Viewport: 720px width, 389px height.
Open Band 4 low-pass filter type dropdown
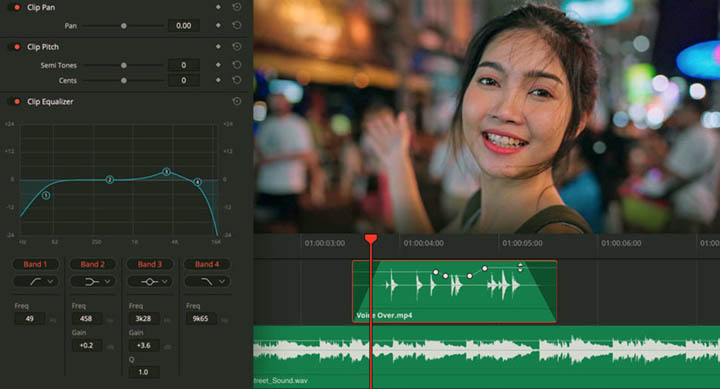point(207,282)
